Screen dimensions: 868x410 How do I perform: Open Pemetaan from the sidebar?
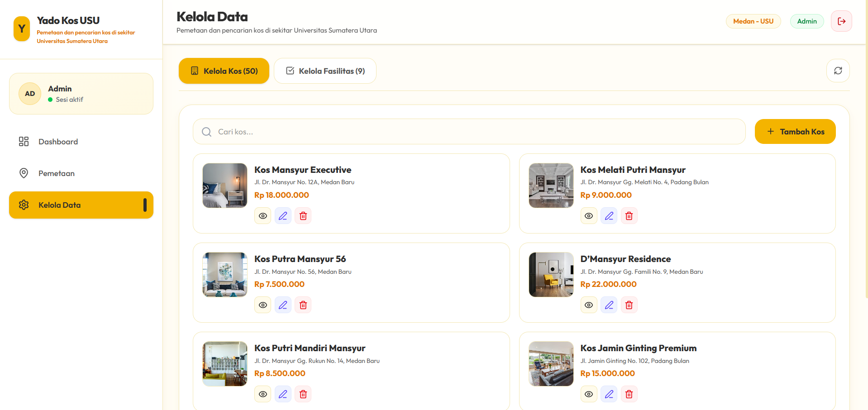point(81,173)
